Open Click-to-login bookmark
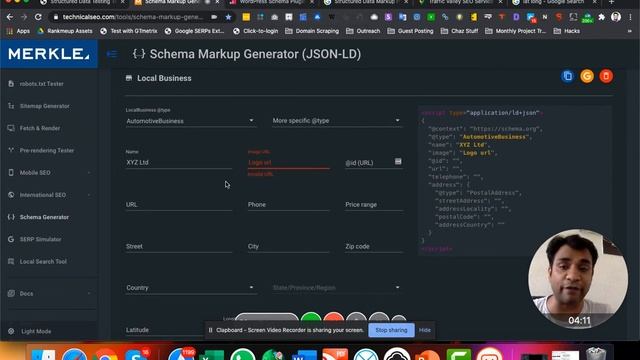The image size is (640, 360). (256, 31)
